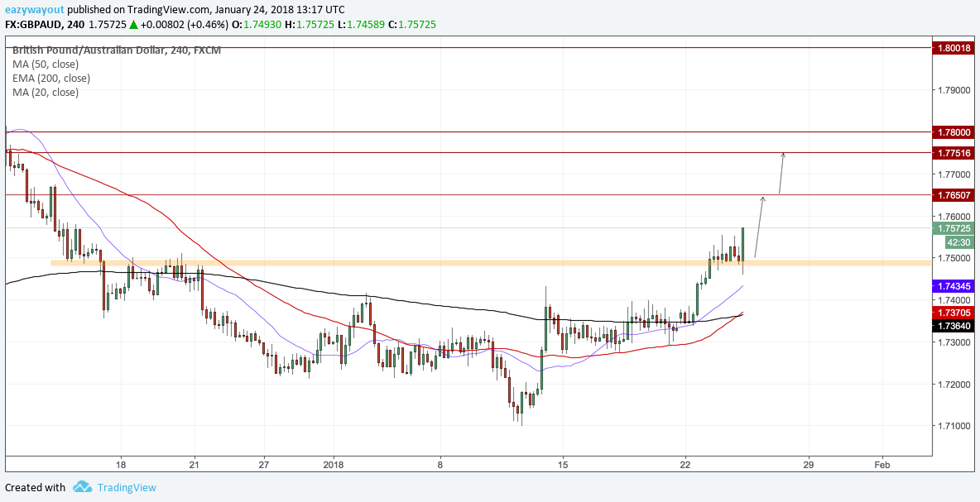The width and height of the screenshot is (980, 502).
Task: Click the purple 1.74345 MA value label
Action: click(x=954, y=286)
